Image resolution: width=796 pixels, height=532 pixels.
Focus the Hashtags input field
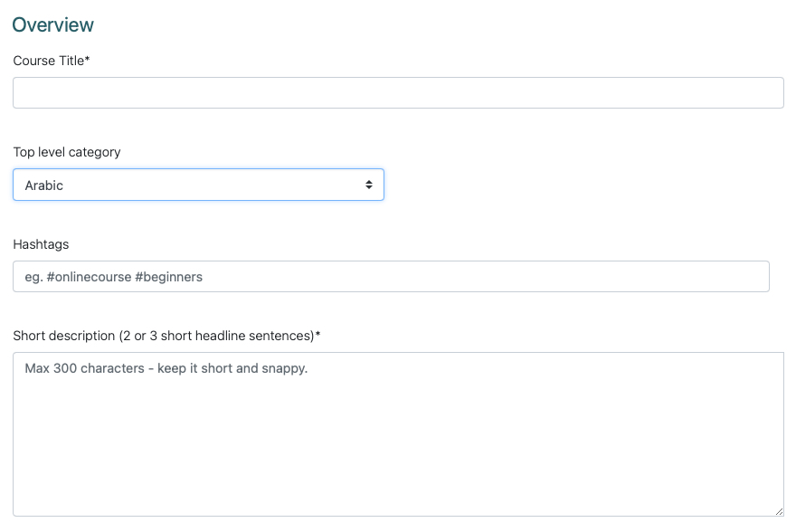click(391, 277)
